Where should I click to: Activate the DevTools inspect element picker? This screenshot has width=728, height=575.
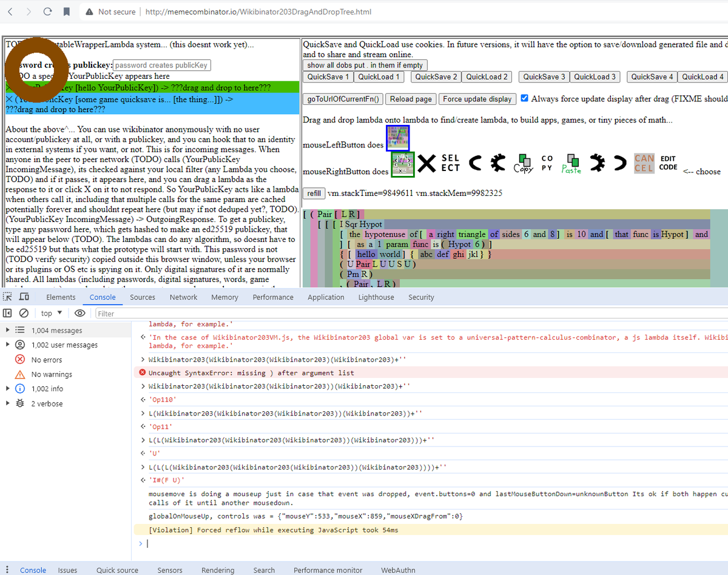coord(8,297)
